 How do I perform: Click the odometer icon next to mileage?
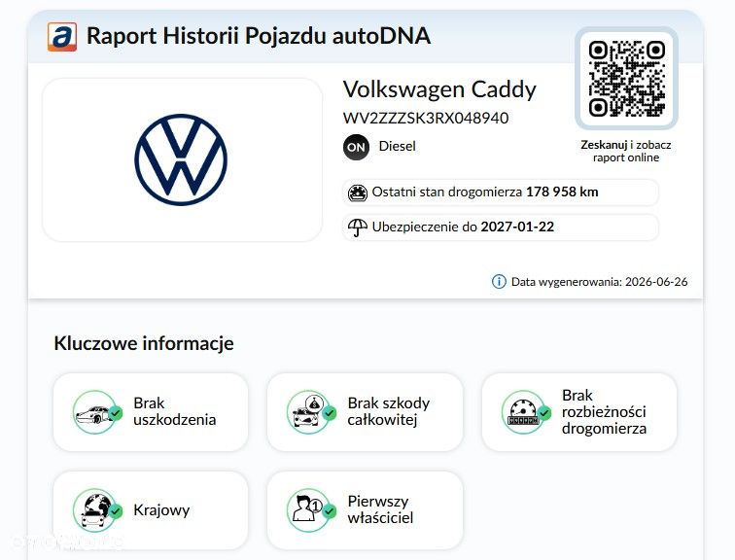[x=357, y=192]
